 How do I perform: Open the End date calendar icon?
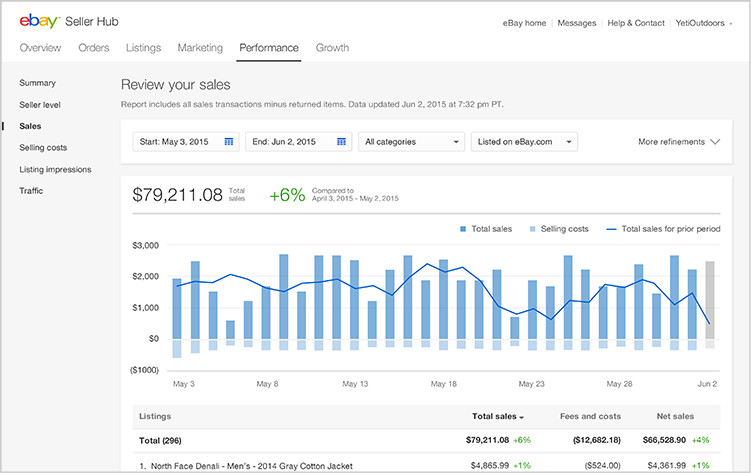pyautogui.click(x=342, y=142)
